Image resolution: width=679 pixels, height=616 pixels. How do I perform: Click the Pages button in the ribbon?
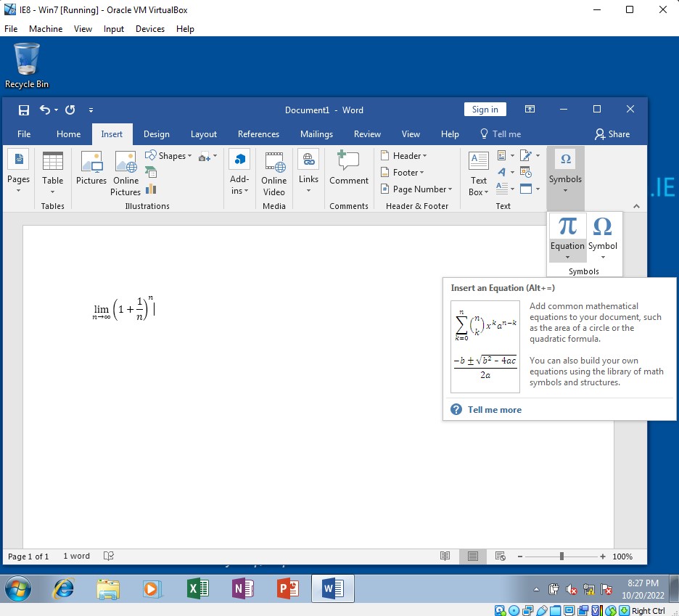click(19, 171)
